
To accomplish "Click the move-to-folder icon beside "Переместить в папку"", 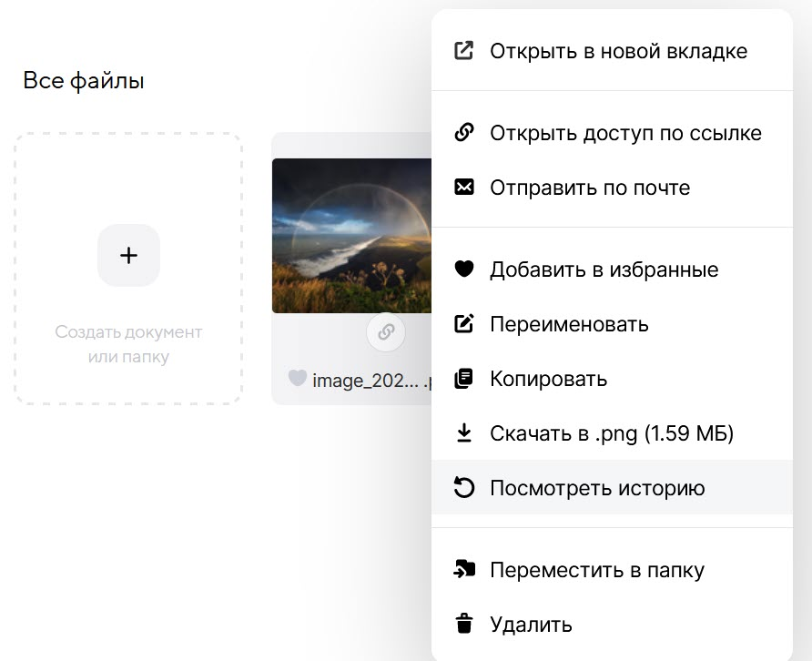I will (464, 570).
